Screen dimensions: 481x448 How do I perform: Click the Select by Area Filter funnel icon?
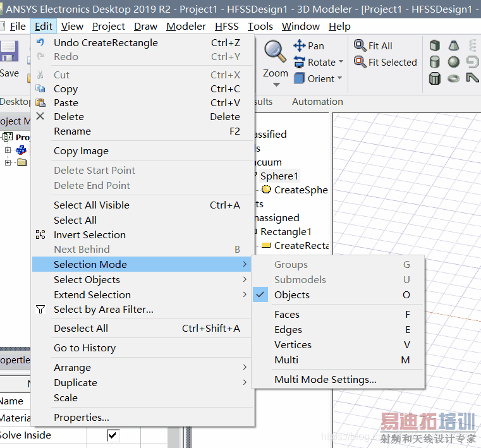[x=40, y=309]
